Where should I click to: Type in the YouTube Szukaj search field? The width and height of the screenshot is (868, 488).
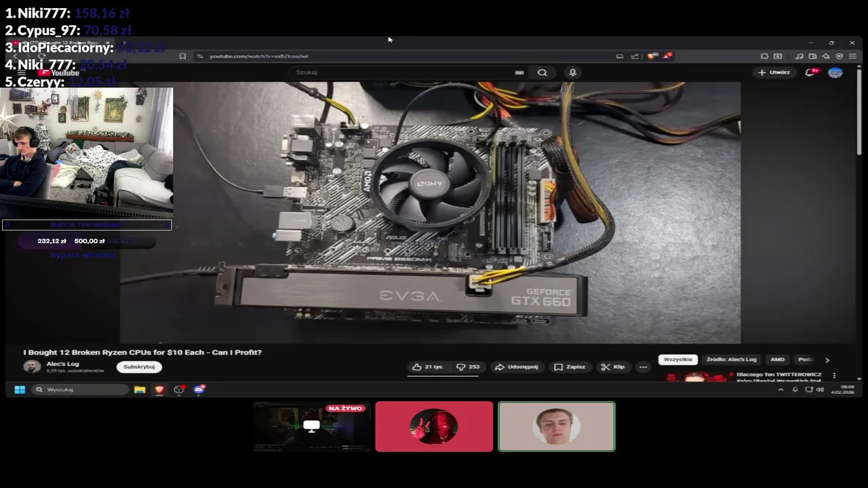pyautogui.click(x=407, y=73)
